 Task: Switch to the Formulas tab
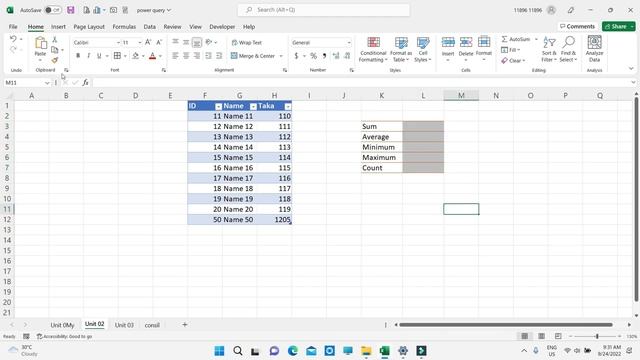(x=124, y=27)
